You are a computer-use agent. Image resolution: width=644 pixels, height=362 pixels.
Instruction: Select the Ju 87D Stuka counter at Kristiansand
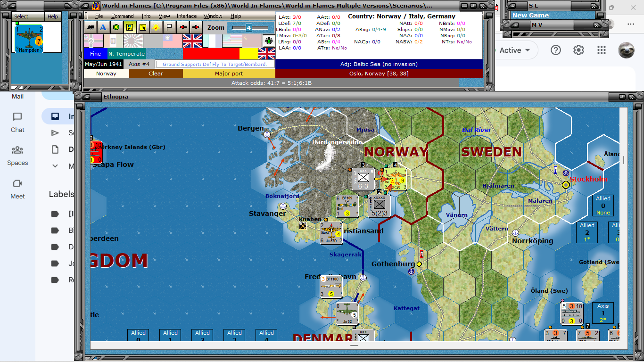click(332, 233)
